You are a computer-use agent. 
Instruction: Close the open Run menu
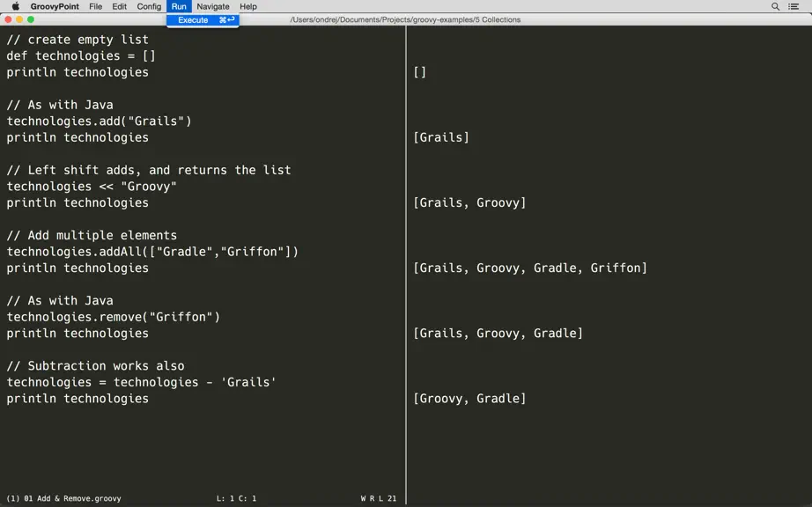179,6
